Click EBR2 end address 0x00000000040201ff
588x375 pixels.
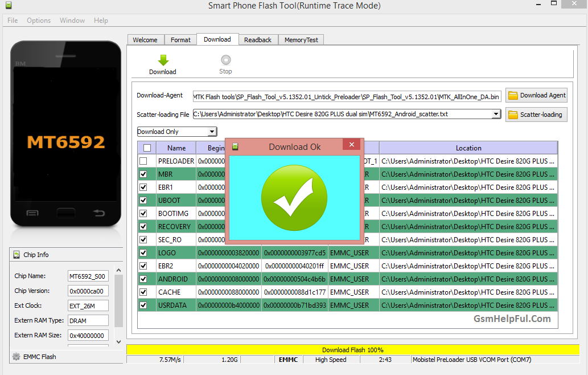click(x=295, y=266)
